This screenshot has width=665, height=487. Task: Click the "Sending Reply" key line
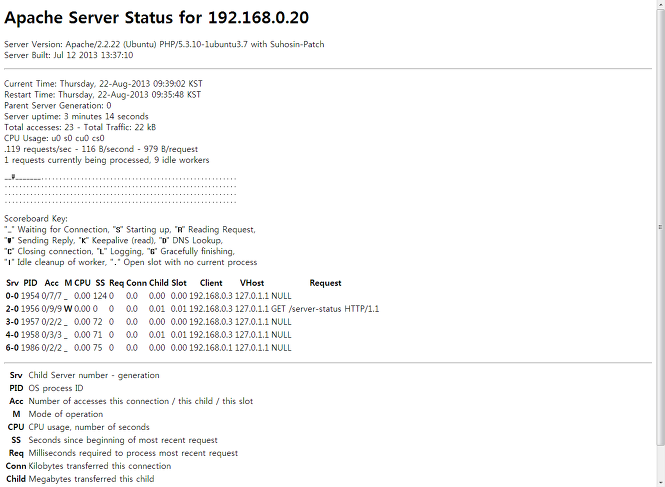(x=113, y=241)
